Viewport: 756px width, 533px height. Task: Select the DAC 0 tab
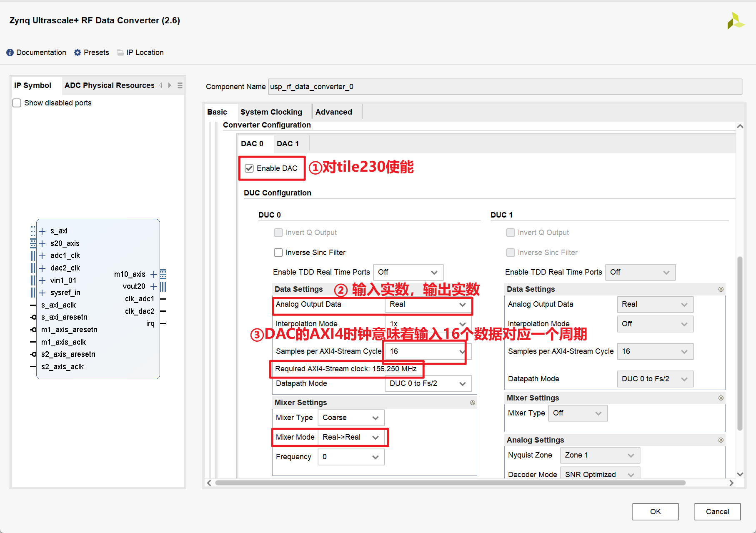(x=252, y=144)
